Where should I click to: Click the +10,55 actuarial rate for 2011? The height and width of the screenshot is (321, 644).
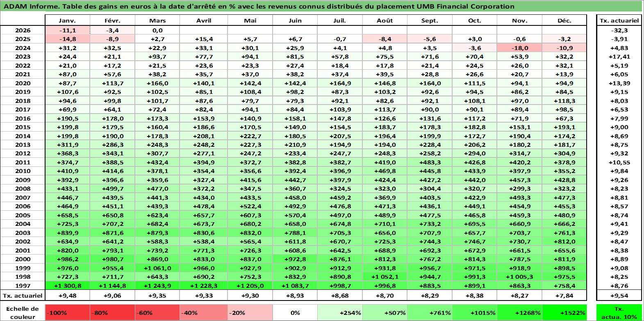619,162
